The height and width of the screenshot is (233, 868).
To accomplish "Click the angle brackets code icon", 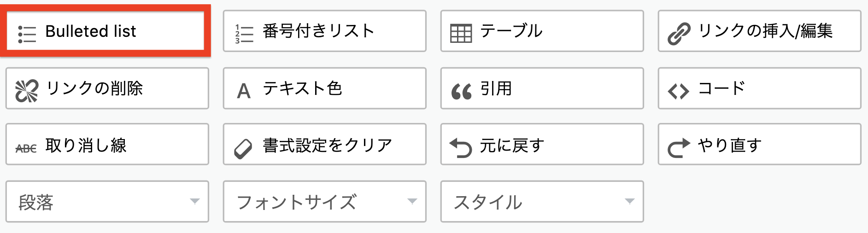I will click(679, 92).
